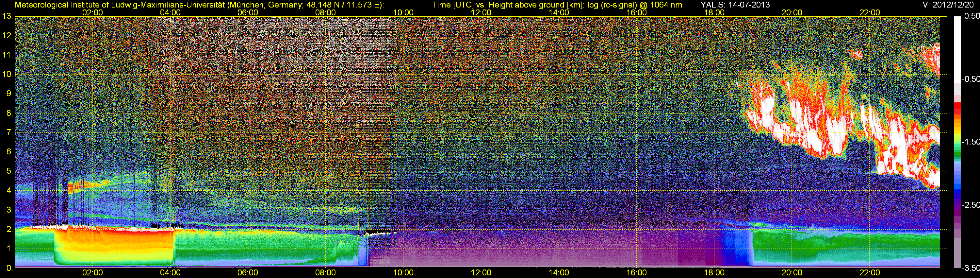Click the 13. height axis label
Screen dimensions: 980x278
[7, 16]
